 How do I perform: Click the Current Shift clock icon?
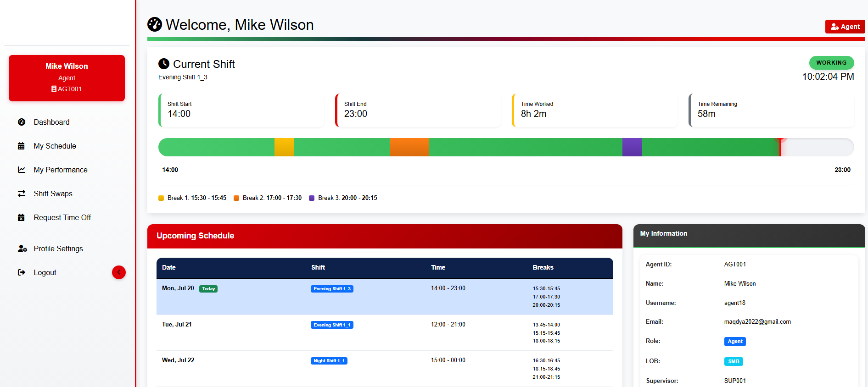click(x=164, y=64)
